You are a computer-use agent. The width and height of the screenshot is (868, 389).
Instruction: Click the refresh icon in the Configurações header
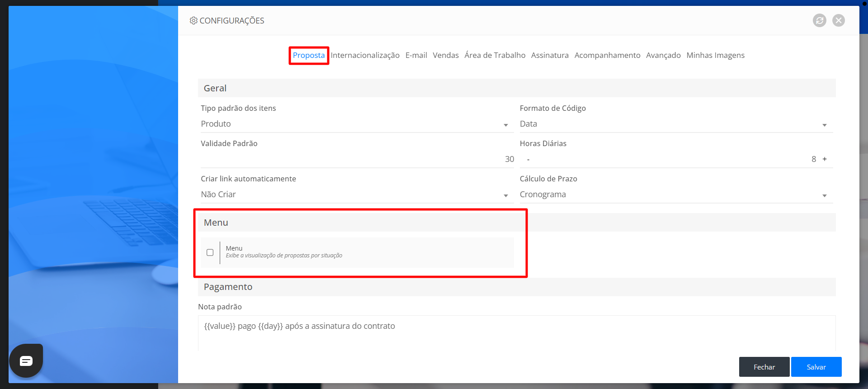click(x=819, y=20)
